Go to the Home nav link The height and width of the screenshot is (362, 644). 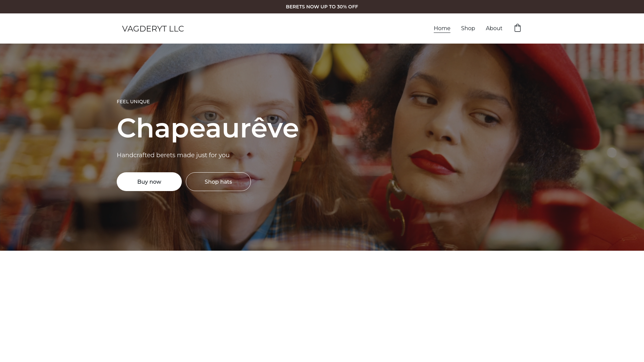coord(442,28)
